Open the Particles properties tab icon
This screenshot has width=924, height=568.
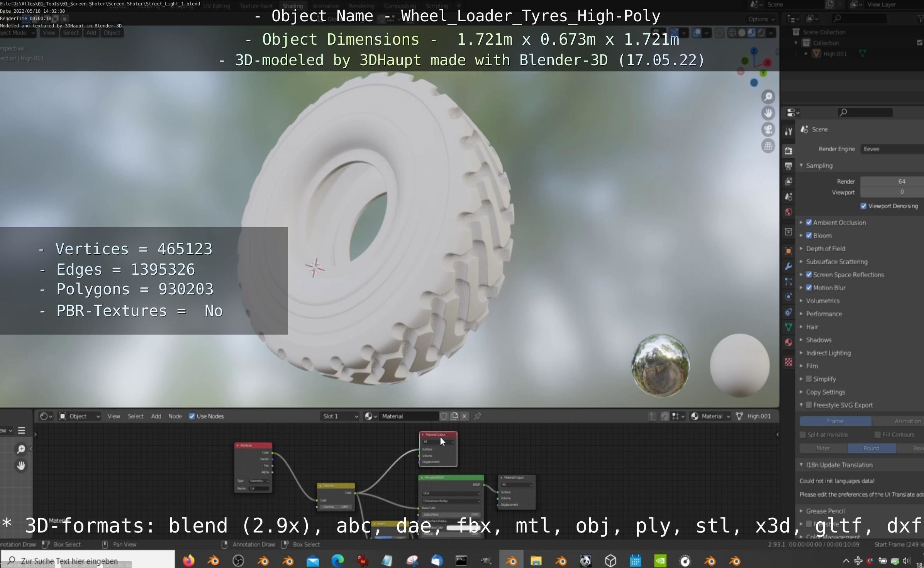tap(788, 282)
